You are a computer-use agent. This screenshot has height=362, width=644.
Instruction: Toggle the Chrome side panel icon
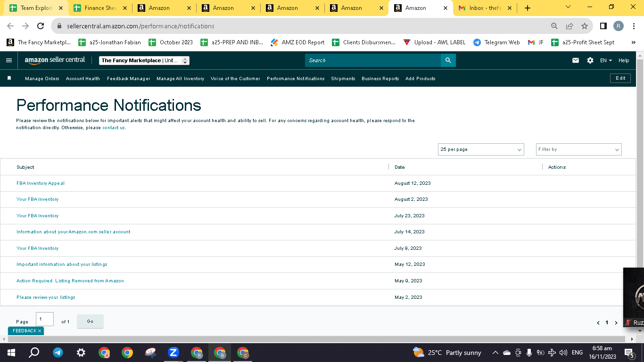(x=603, y=26)
